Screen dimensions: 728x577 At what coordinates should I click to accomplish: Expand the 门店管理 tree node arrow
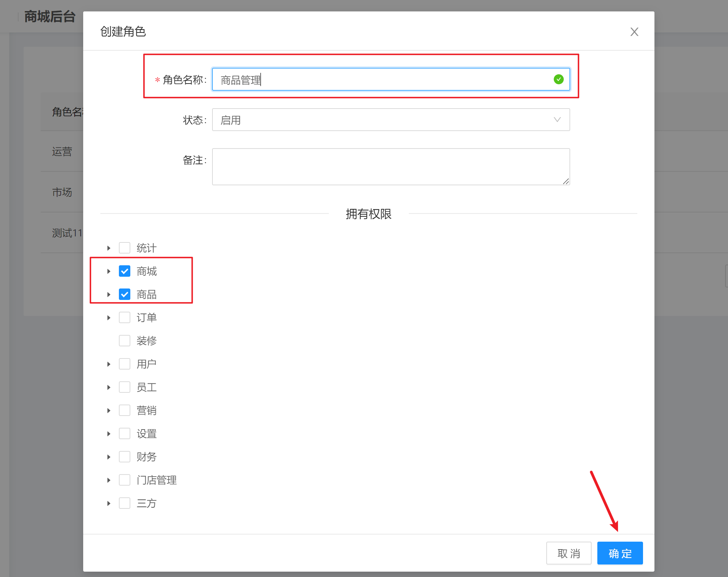coord(109,480)
